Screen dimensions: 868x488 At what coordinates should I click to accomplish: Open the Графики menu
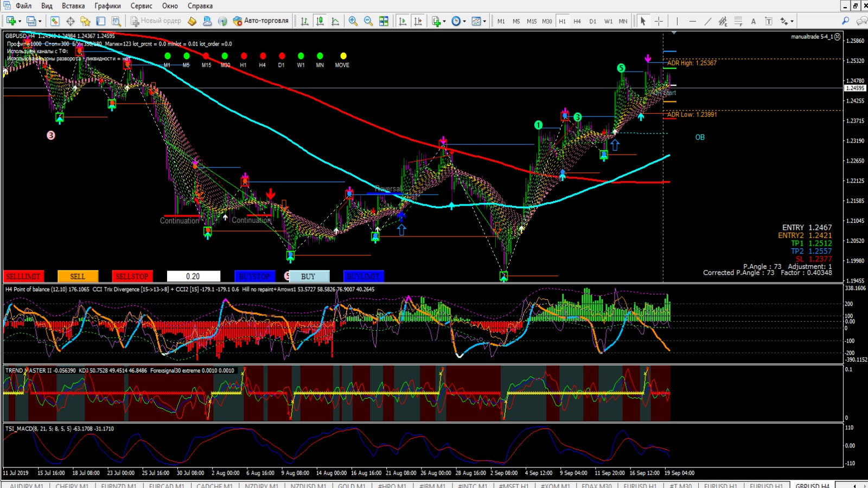pos(107,6)
